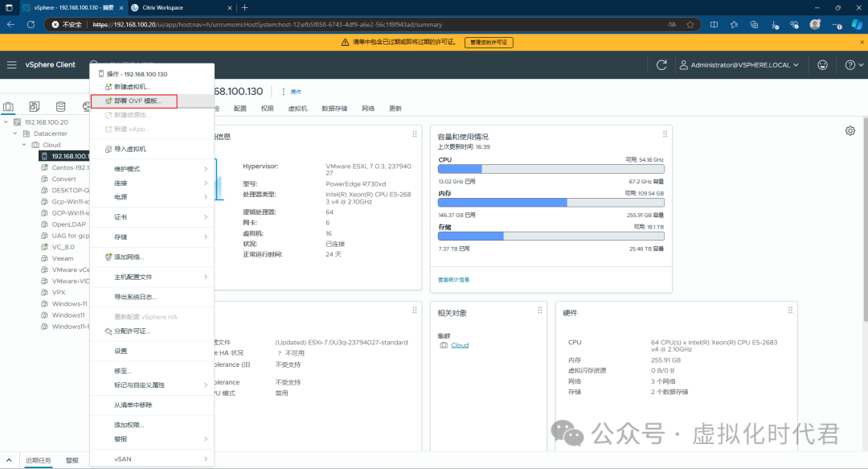Open the 近期任务 tab at the bottom
Image resolution: width=868 pixels, height=469 pixels.
39,461
